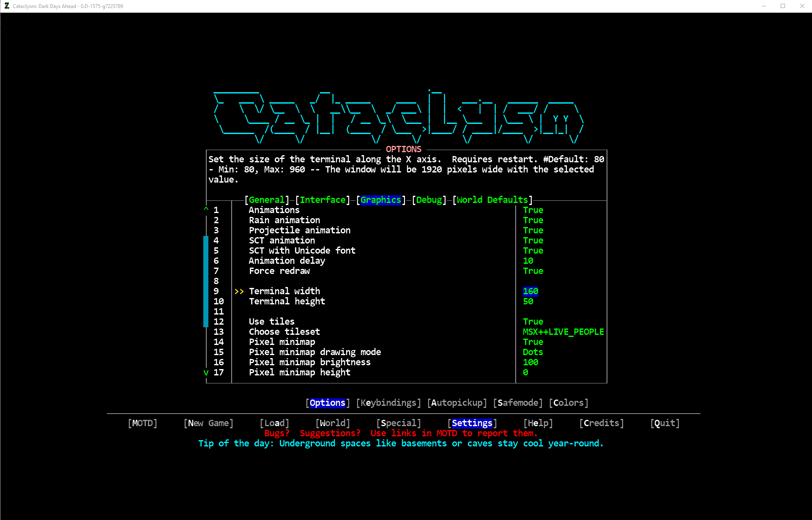The image size is (812, 520).
Task: Select the Terminal width value 160
Action: [x=530, y=291]
